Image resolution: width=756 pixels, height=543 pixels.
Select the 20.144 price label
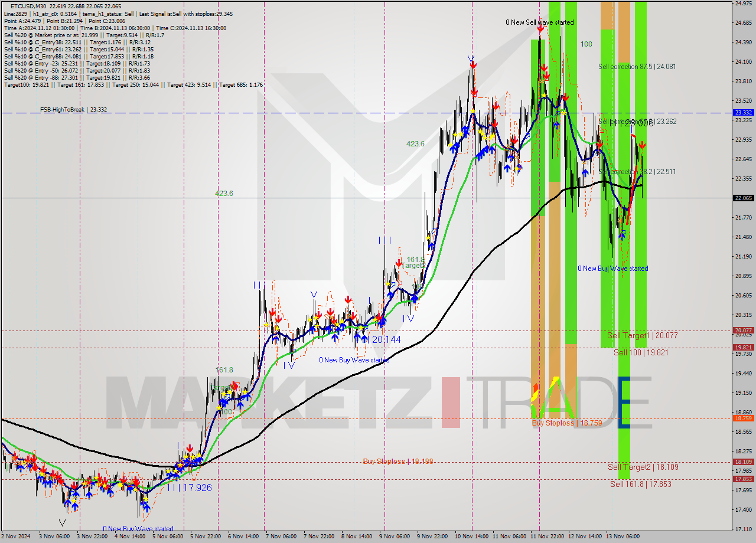[386, 339]
